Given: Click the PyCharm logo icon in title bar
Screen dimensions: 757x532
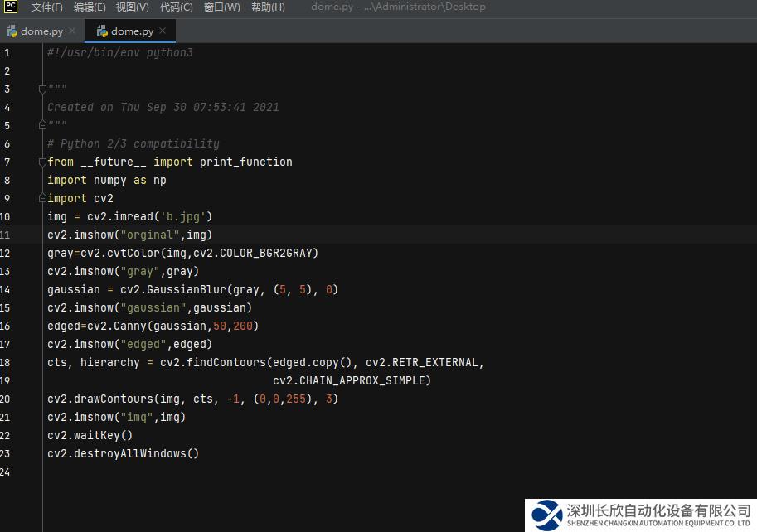Looking at the screenshot, I should pos(11,7).
